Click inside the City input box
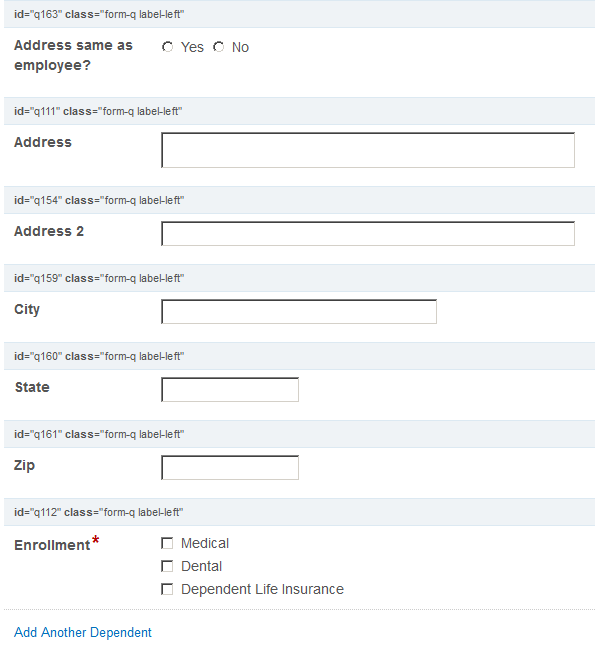Image resolution: width=595 pixels, height=650 pixels. (299, 311)
